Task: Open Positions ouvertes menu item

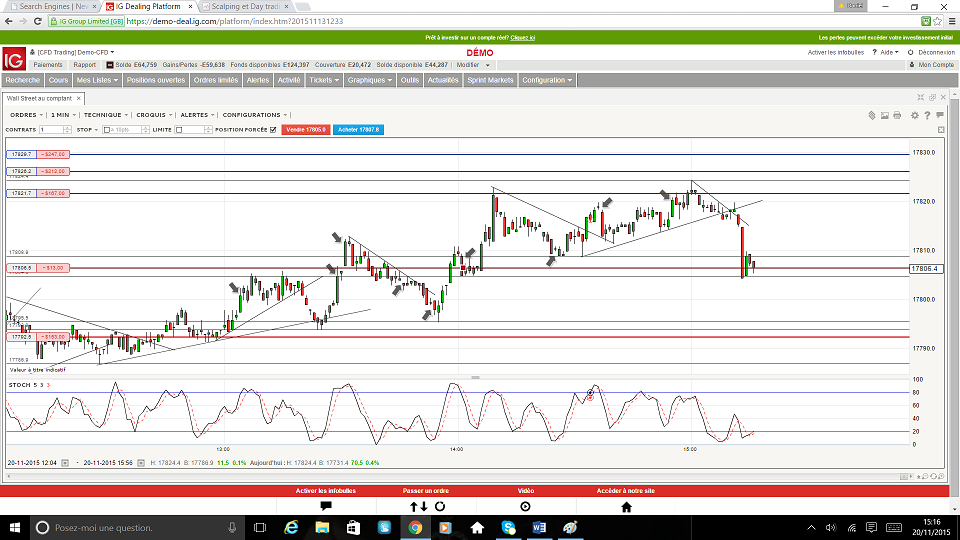Action: [156, 80]
